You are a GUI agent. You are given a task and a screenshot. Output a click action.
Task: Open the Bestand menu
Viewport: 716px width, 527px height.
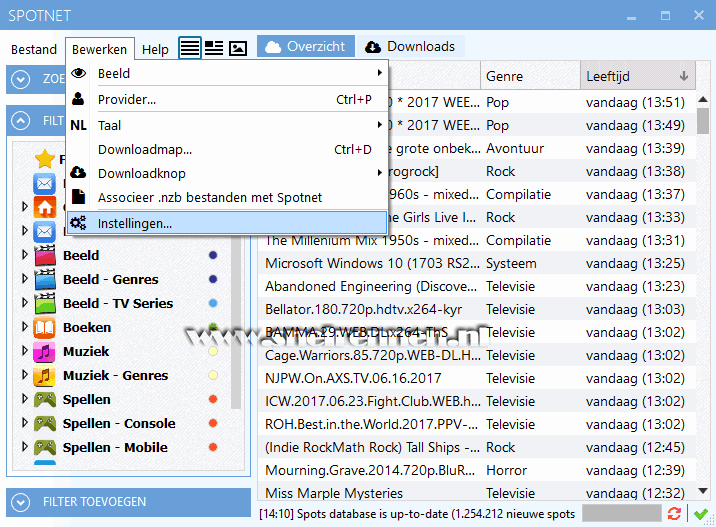34,49
